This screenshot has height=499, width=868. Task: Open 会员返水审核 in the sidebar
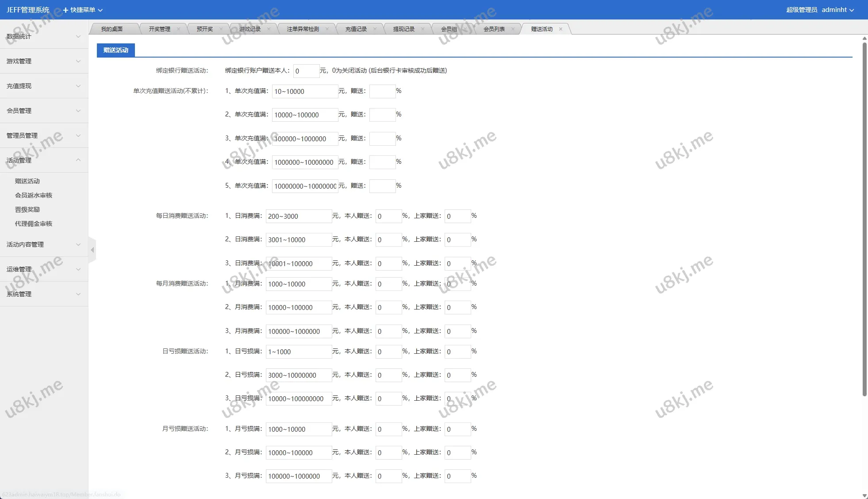coord(34,195)
